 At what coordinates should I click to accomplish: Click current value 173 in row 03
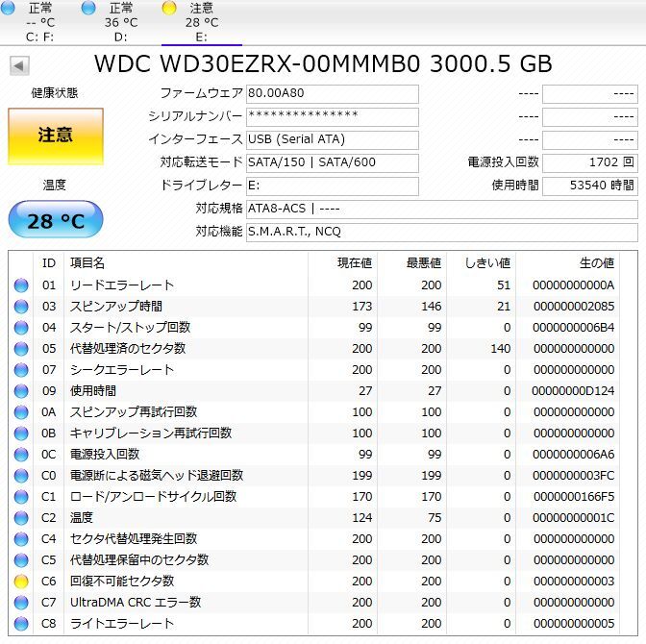tap(362, 306)
